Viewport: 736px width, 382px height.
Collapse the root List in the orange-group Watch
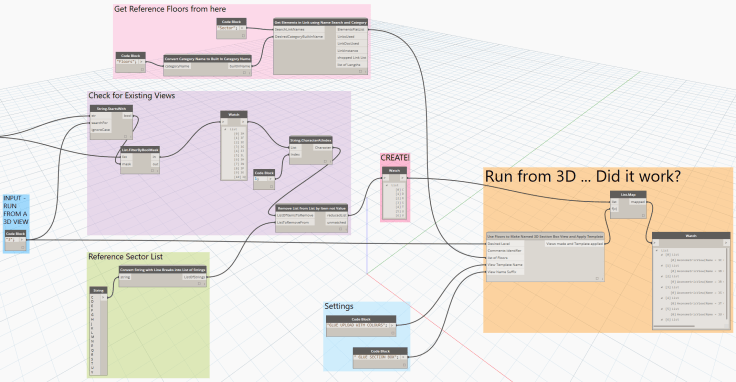coord(657,251)
